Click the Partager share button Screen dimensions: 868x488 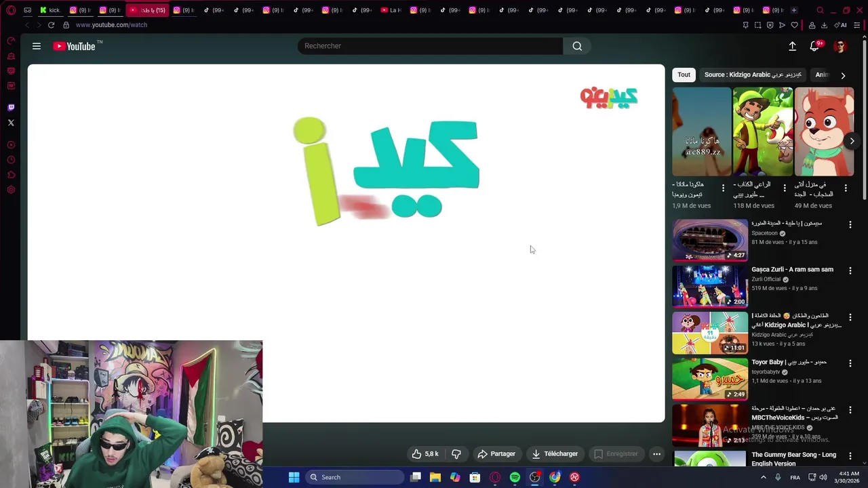pos(496,454)
